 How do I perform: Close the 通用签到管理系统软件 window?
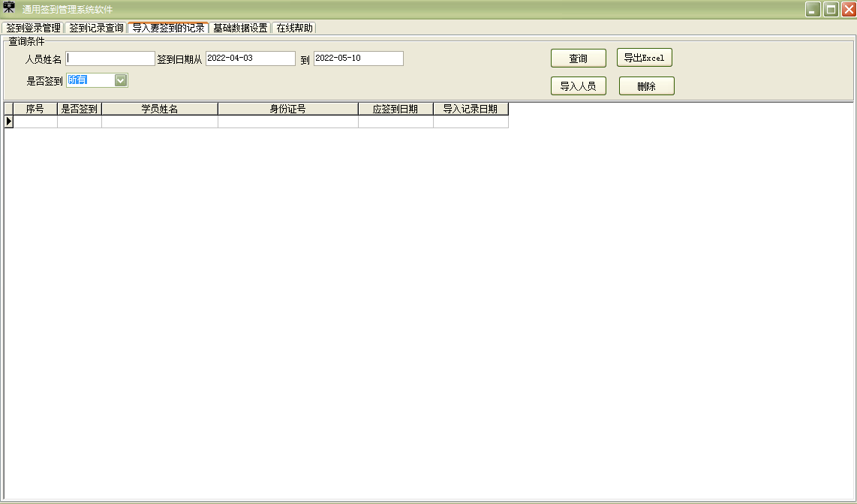848,9
